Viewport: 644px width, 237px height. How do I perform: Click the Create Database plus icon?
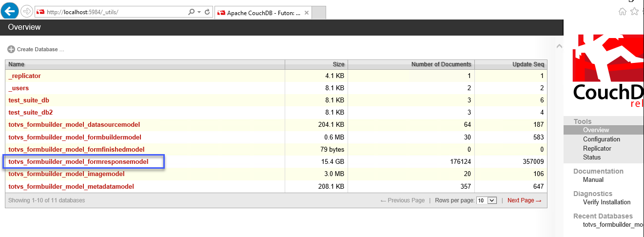click(x=11, y=49)
